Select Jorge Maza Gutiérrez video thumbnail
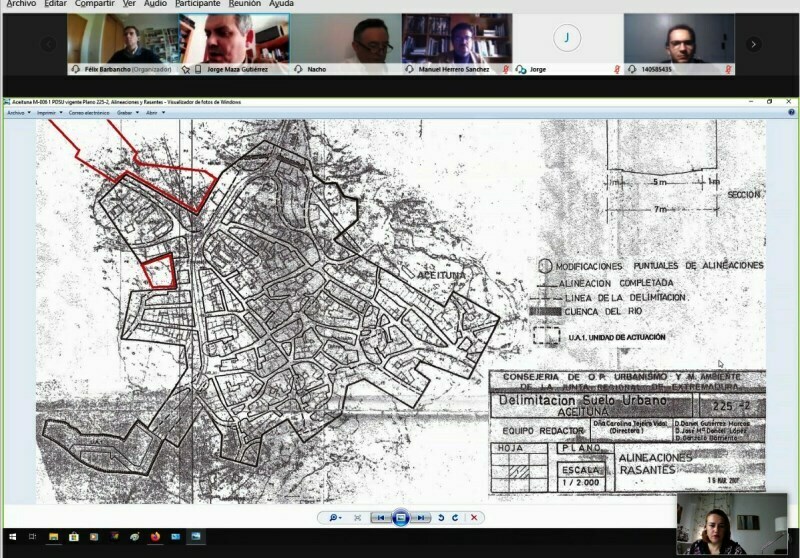Screen dimensions: 800x558 point(234,44)
